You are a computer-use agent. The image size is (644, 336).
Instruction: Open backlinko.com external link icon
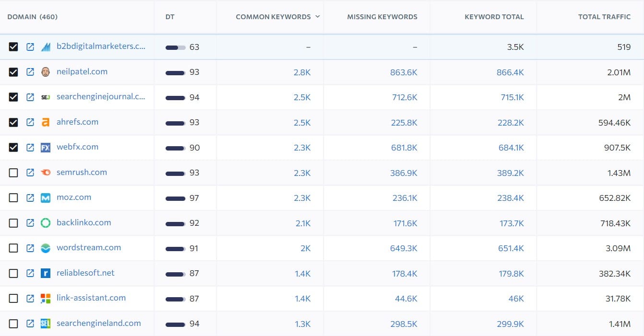click(x=30, y=223)
